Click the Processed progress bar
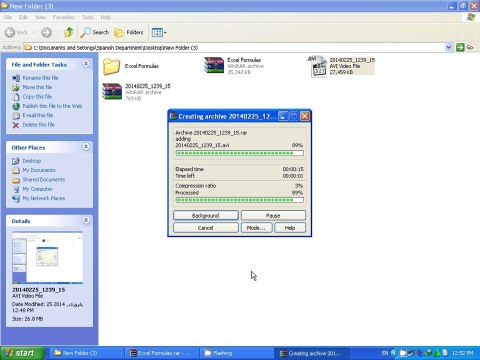This screenshot has height=360, width=480. (240, 200)
